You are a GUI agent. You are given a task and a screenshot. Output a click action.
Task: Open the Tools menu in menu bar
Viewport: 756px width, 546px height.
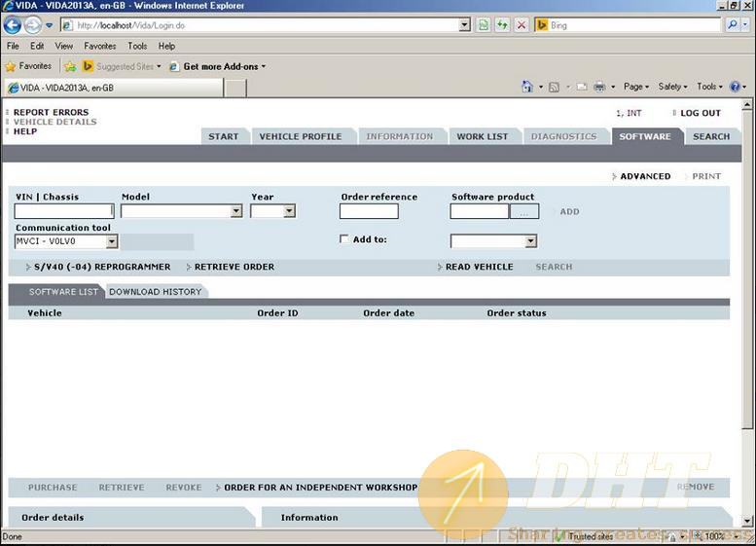click(137, 47)
